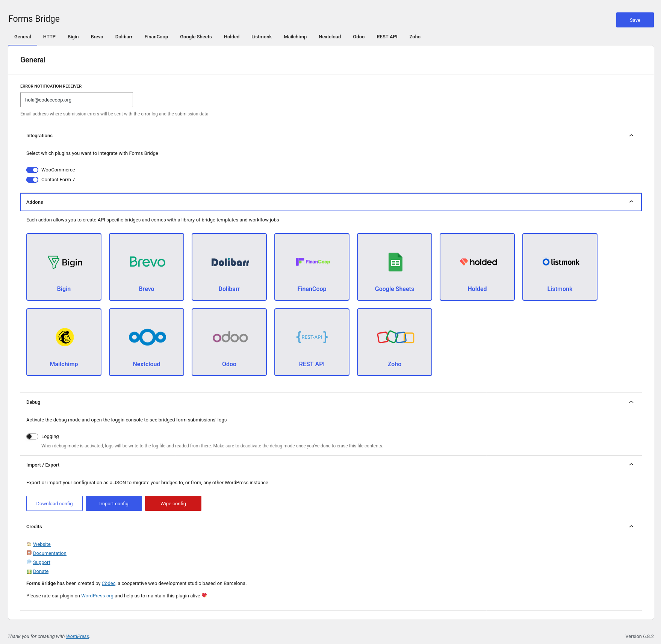Viewport: 661px width, 644px height.
Task: Click the Nextcloud addon card label
Action: [147, 364]
